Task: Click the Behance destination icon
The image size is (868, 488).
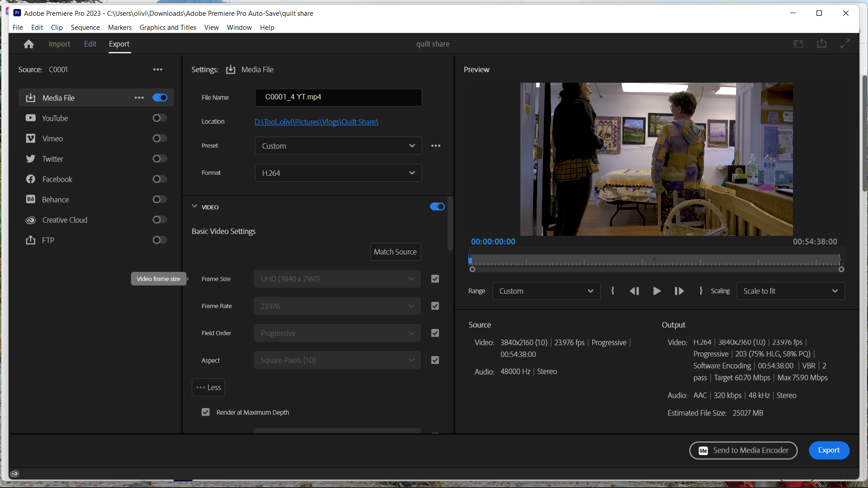Action: 30,199
